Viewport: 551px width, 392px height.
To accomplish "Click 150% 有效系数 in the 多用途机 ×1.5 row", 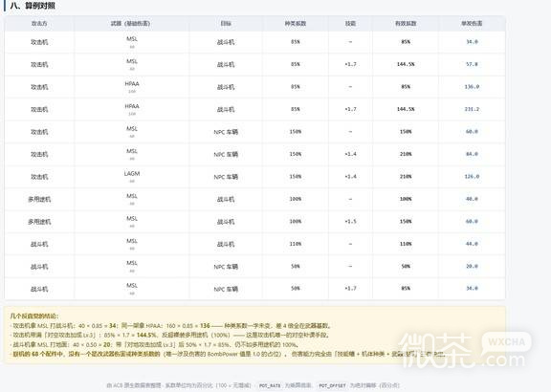I will click(406, 222).
